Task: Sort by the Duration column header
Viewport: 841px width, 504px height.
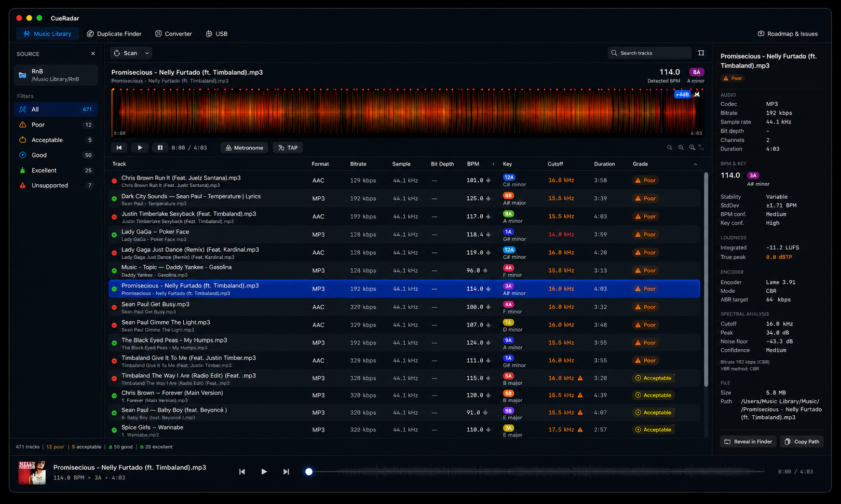Action: 604,164
